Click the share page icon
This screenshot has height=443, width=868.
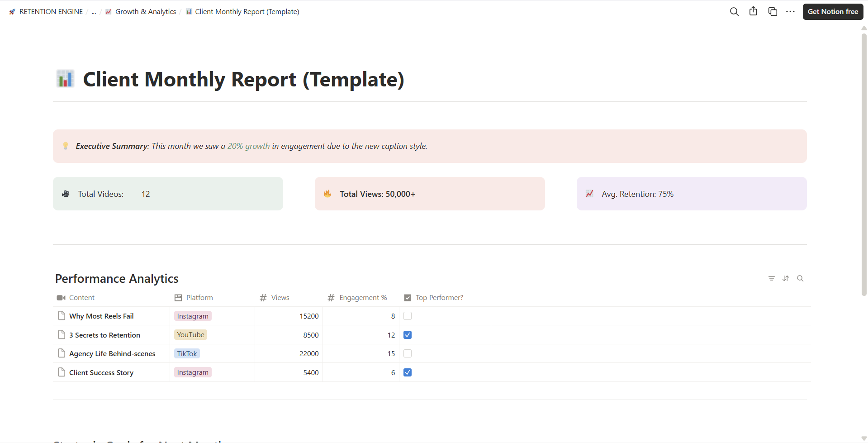point(753,11)
